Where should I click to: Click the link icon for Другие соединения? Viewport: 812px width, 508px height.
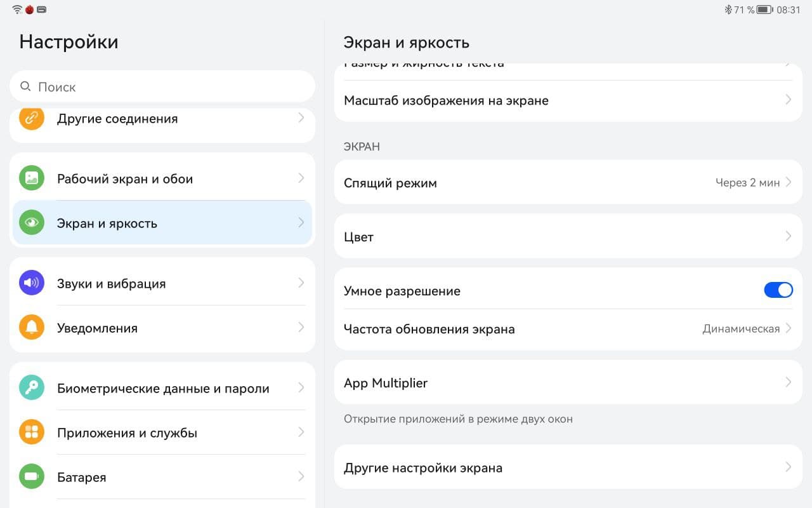coord(32,118)
